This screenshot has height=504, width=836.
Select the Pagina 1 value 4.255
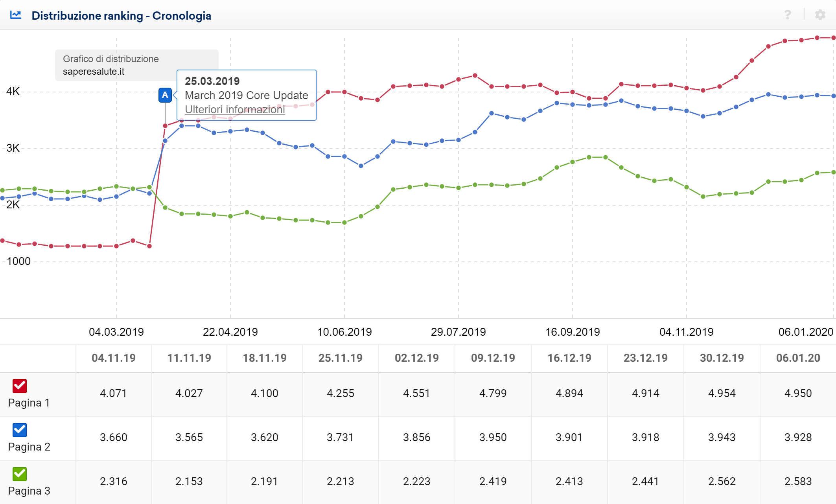[341, 394]
